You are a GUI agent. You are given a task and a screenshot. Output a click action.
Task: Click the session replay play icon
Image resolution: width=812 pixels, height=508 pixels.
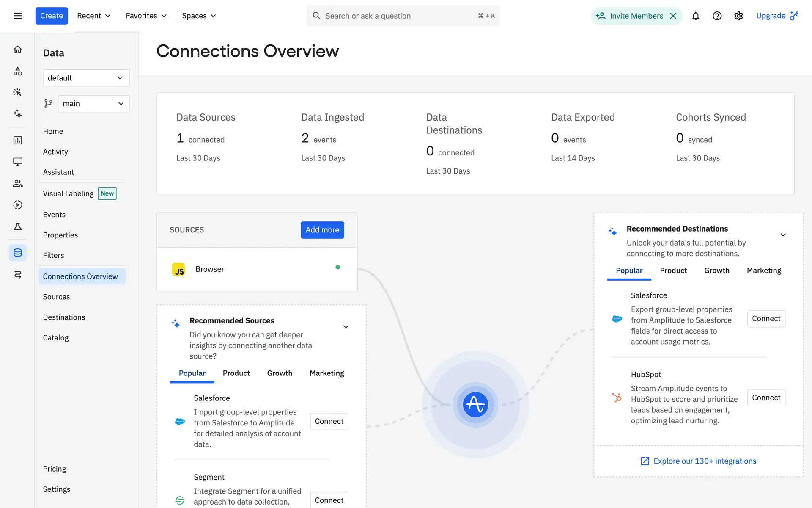pyautogui.click(x=17, y=205)
